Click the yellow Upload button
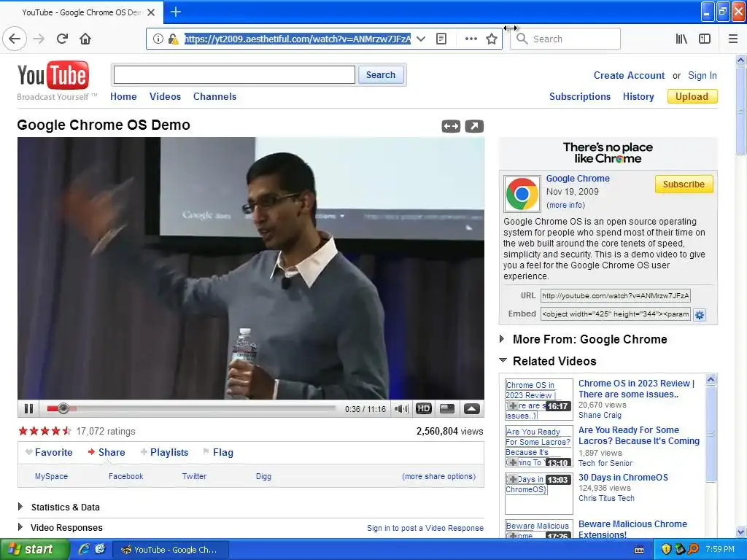The width and height of the screenshot is (747, 560). click(692, 96)
